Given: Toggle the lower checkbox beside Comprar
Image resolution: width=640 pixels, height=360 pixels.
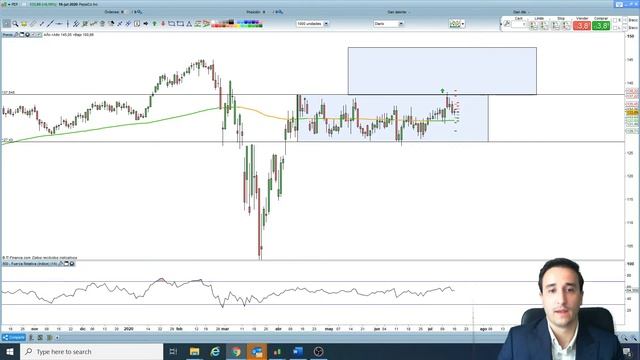Looking at the screenshot, I should tap(615, 27).
